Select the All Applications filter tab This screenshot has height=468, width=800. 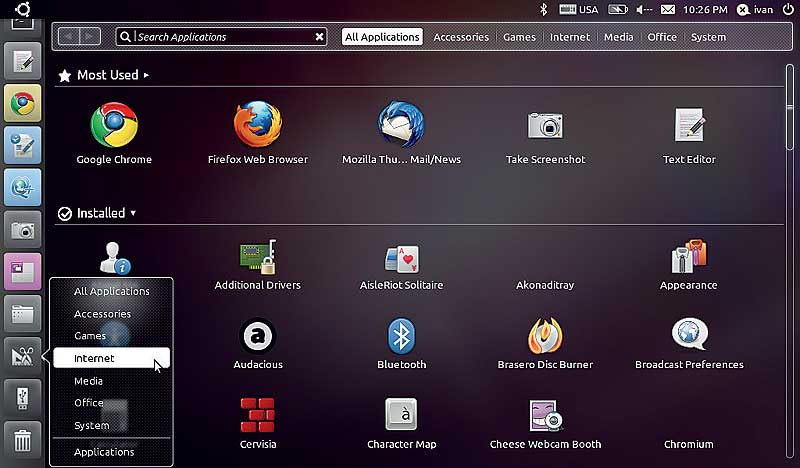pyautogui.click(x=382, y=37)
